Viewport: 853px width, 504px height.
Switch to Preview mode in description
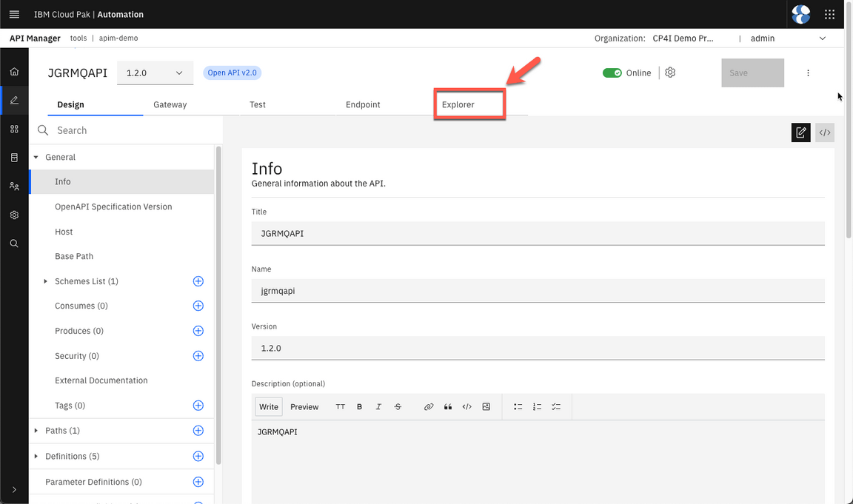click(x=304, y=407)
